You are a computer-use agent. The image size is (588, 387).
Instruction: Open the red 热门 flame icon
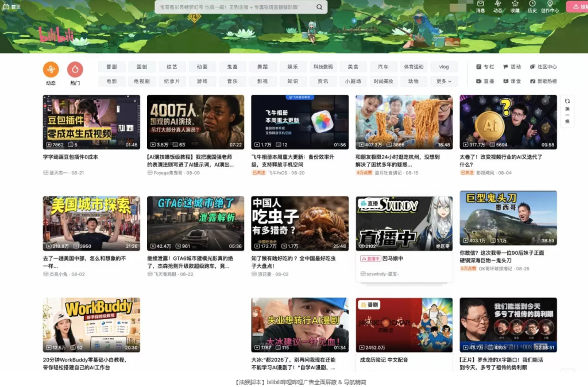click(75, 69)
